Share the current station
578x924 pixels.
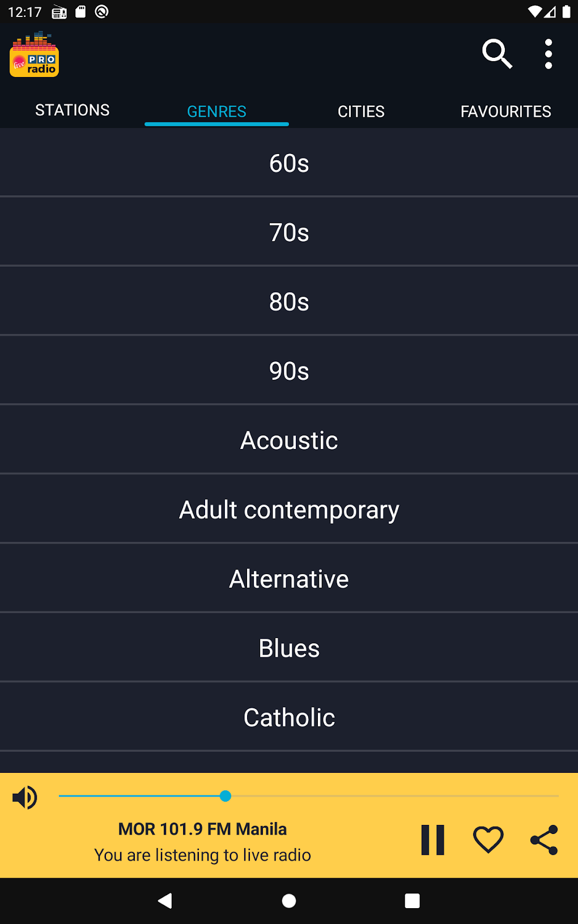click(544, 840)
